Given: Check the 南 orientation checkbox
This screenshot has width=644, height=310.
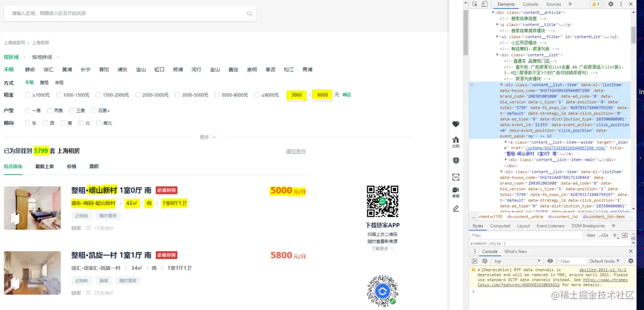Looking at the screenshot, I should pos(63,123).
